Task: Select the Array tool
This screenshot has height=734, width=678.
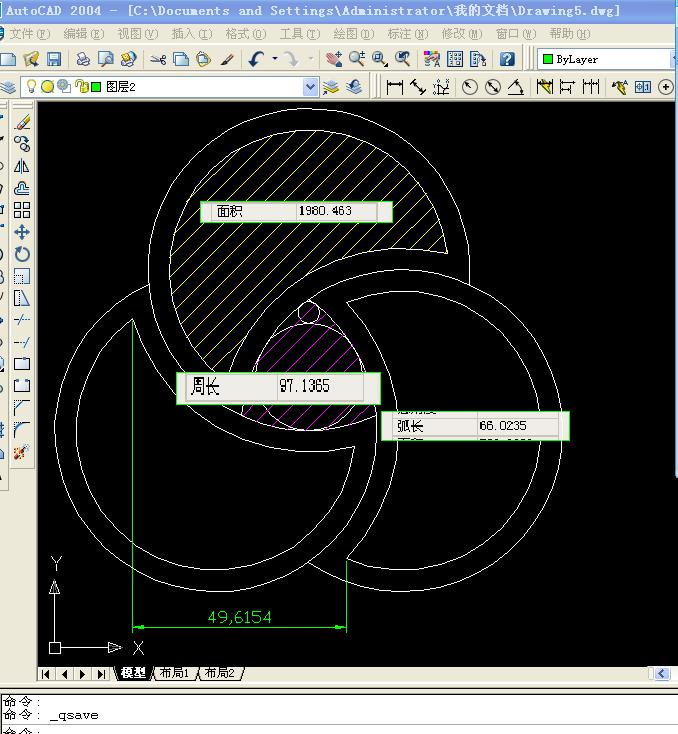Action: [22, 210]
